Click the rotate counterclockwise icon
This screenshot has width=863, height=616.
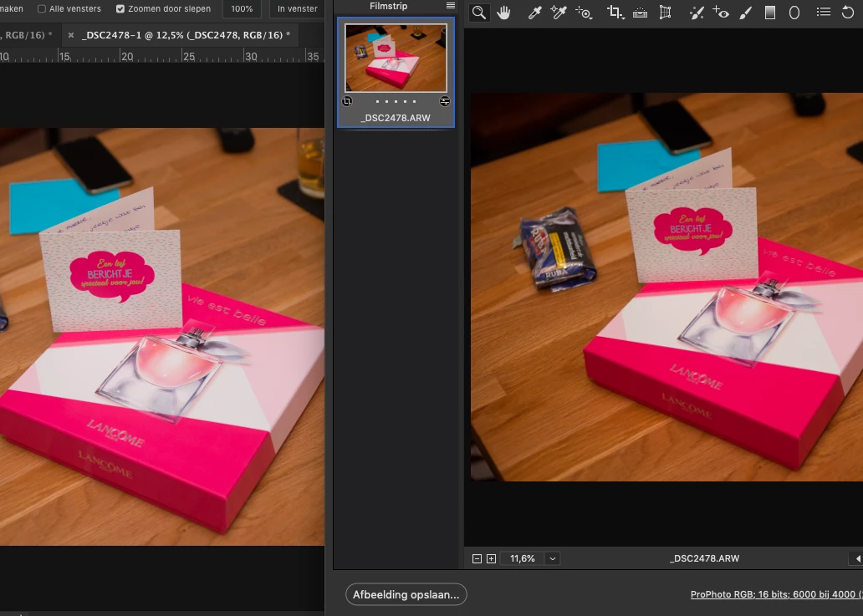pos(848,12)
